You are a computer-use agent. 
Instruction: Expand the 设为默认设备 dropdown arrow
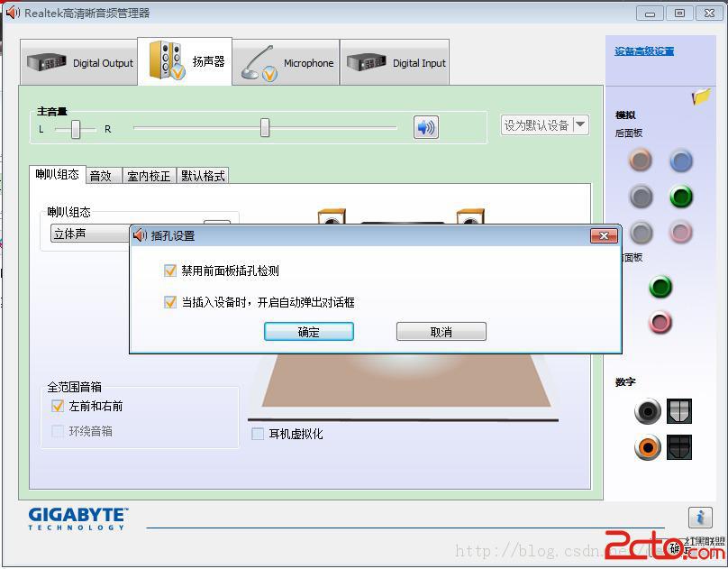point(579,124)
